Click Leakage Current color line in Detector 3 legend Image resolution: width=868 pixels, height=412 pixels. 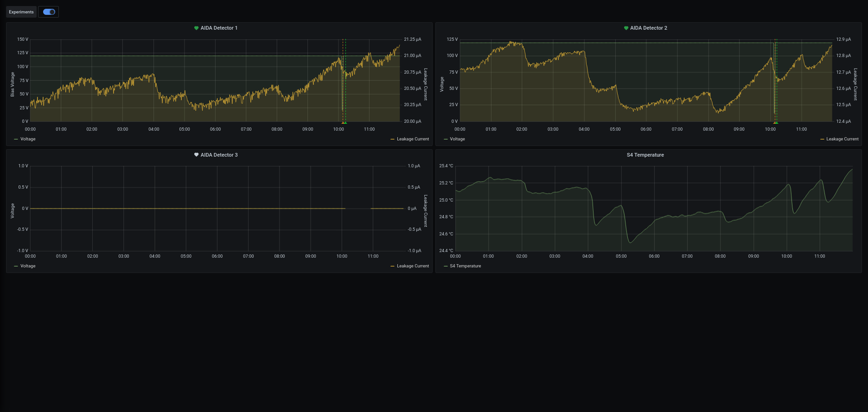(x=393, y=266)
